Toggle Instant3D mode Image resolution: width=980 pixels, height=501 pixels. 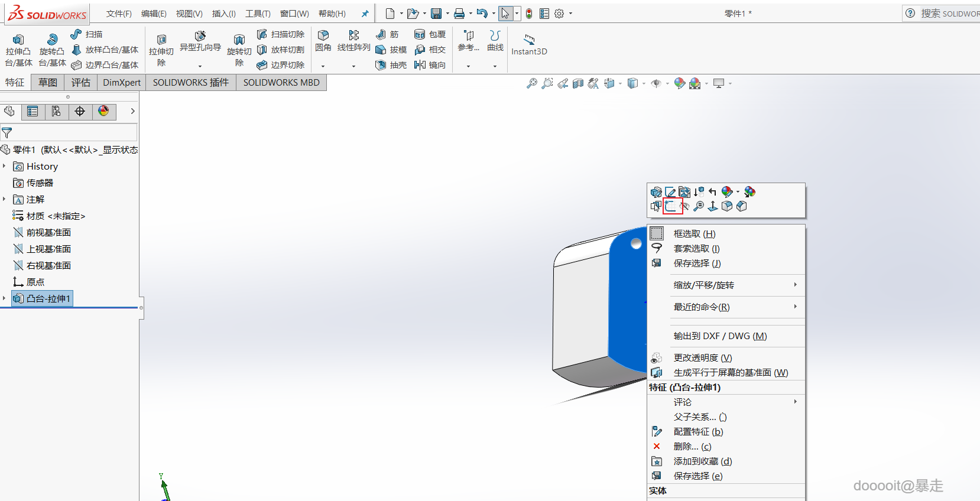pos(529,44)
